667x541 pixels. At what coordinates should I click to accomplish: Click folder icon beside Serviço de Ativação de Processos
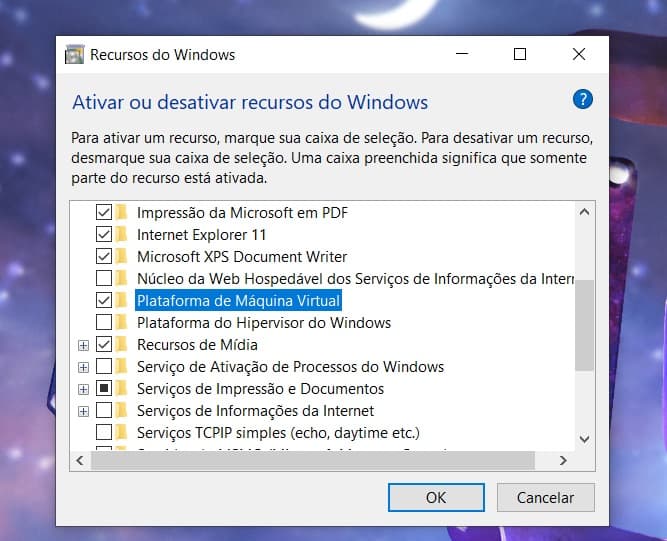[122, 366]
